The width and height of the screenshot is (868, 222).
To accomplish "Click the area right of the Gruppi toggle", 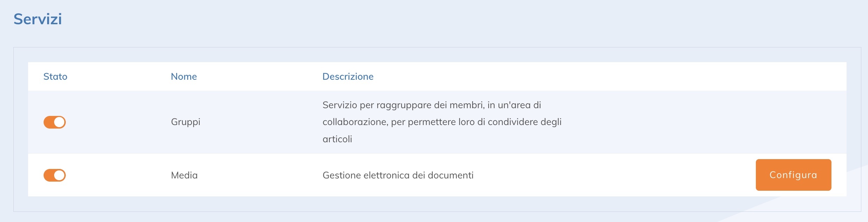I will point(112,122).
